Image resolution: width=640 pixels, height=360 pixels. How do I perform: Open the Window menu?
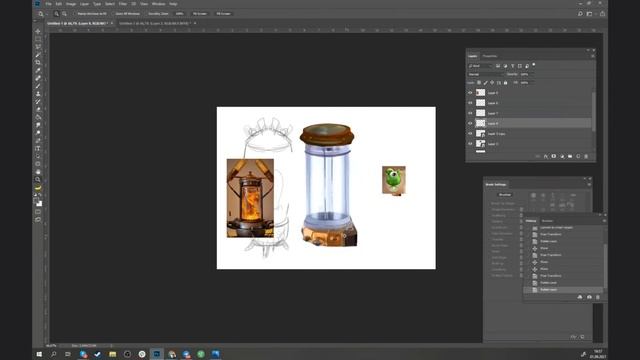(x=158, y=4)
